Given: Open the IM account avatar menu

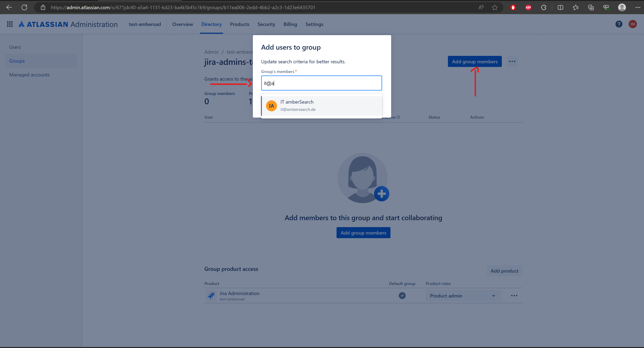Looking at the screenshot, I should pos(633,24).
